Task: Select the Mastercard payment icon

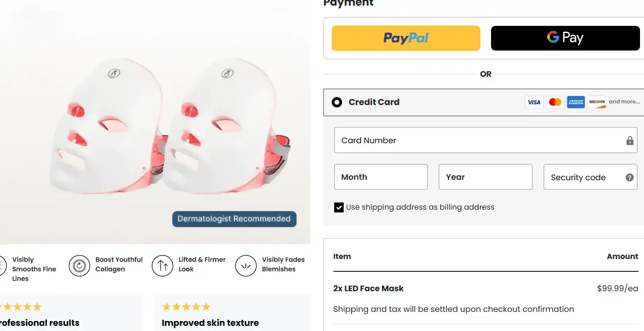Action: pyautogui.click(x=555, y=102)
